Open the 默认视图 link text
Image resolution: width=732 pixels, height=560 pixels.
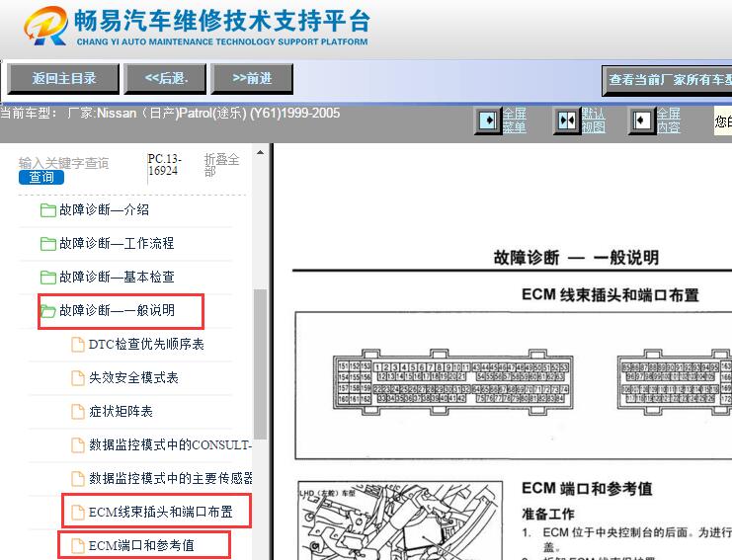(x=594, y=120)
